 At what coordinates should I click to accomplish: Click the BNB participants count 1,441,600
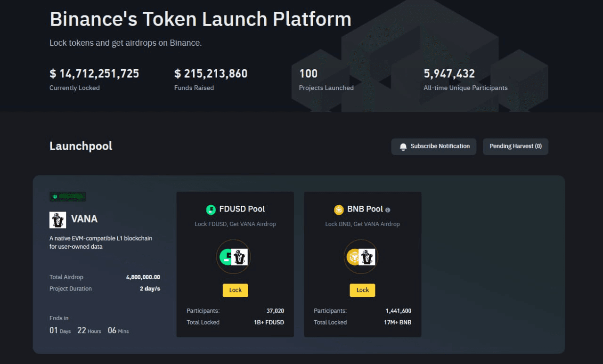tap(399, 311)
